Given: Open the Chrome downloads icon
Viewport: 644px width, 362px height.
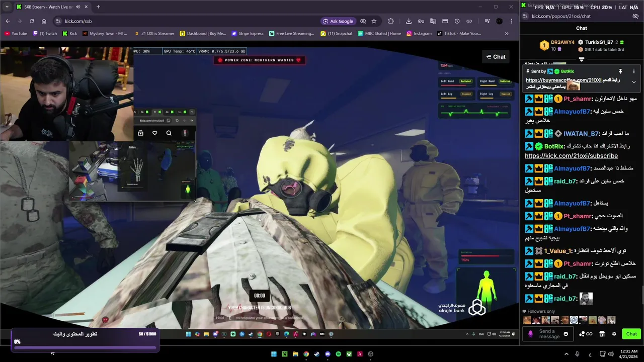Looking at the screenshot, I should click(409, 21).
